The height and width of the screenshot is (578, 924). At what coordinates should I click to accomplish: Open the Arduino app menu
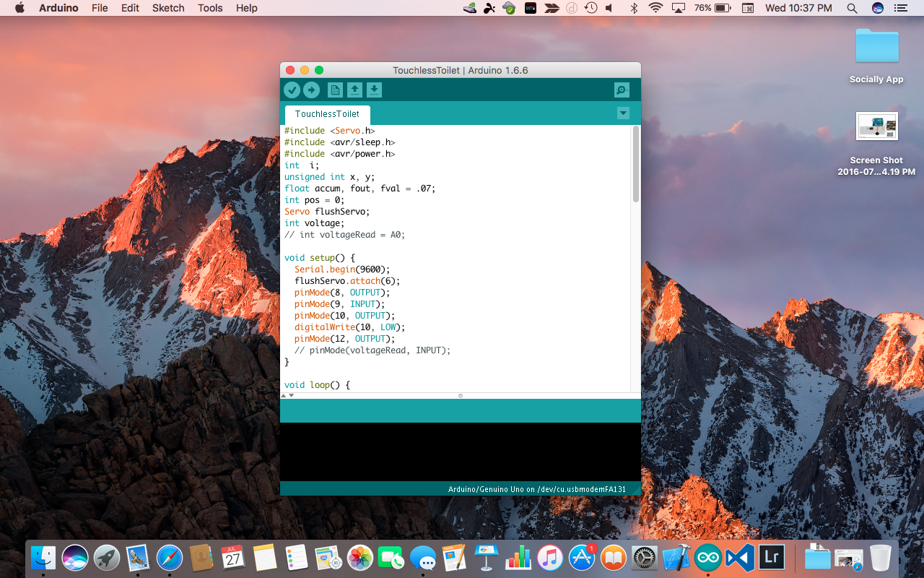[58, 8]
